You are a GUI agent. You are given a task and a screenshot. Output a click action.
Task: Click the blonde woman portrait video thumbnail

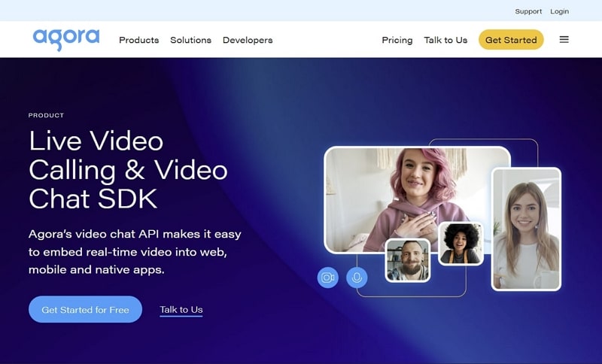pos(526,229)
